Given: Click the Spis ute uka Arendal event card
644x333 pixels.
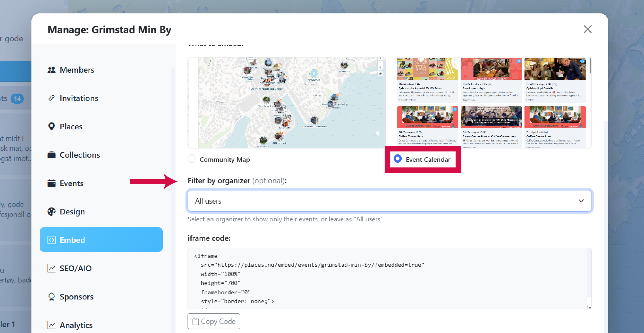Looking at the screenshot, I should coord(427,80).
